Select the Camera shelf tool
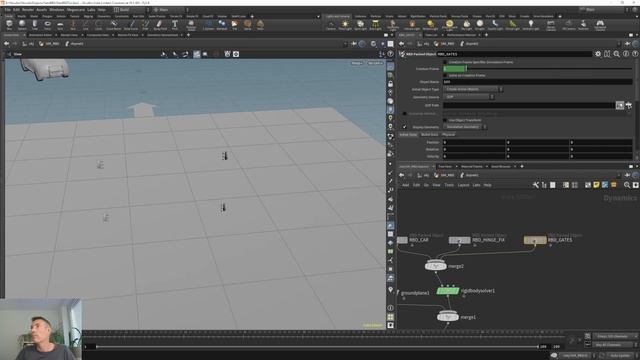The height and width of the screenshot is (360, 640). pyautogui.click(x=331, y=25)
